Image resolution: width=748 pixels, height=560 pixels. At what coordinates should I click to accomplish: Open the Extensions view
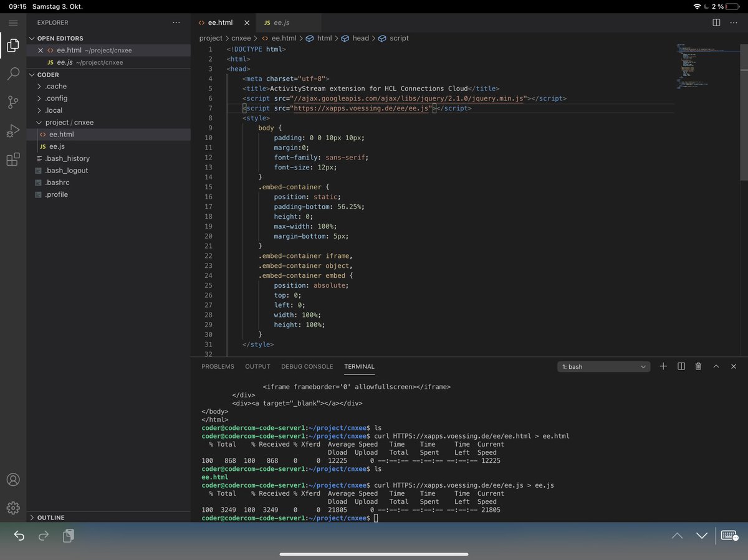point(13,159)
